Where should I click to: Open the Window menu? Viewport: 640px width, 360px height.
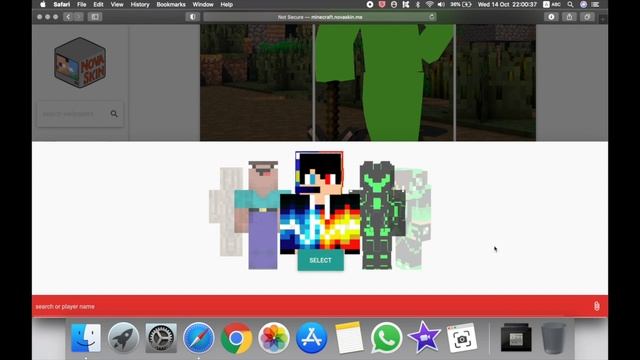pyautogui.click(x=203, y=4)
